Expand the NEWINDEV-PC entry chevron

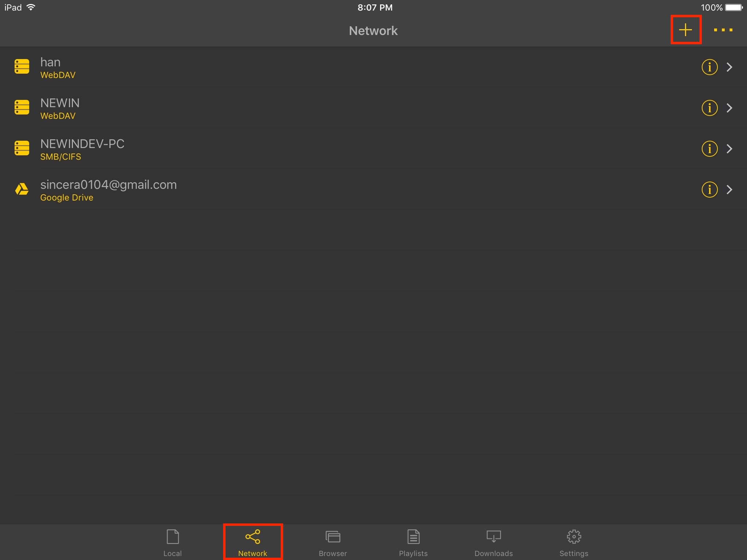click(x=729, y=149)
